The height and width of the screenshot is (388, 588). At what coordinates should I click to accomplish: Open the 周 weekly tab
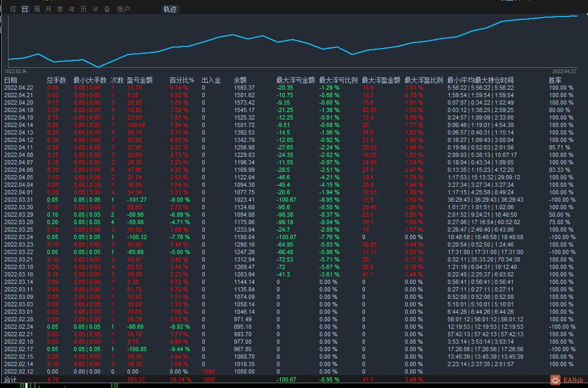coord(37,9)
